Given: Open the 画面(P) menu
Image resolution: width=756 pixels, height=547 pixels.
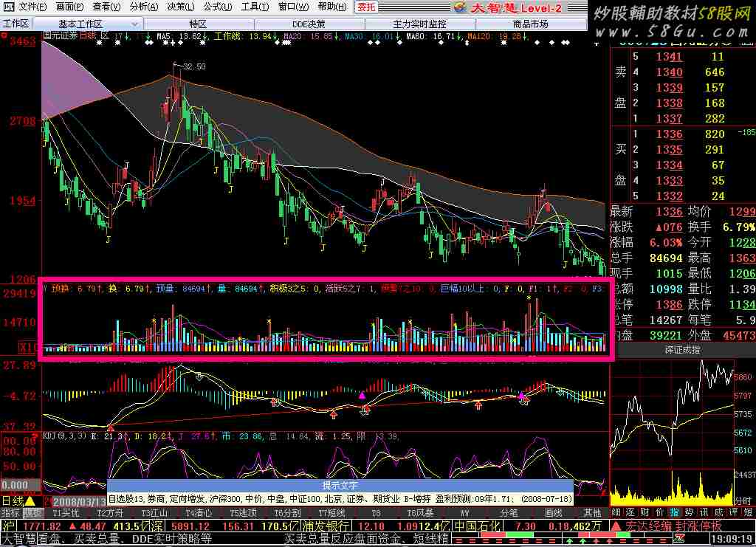Looking at the screenshot, I should point(69,7).
